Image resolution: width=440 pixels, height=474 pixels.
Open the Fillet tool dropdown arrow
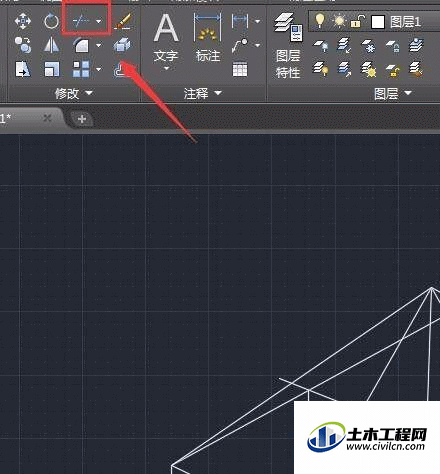pyautogui.click(x=99, y=45)
